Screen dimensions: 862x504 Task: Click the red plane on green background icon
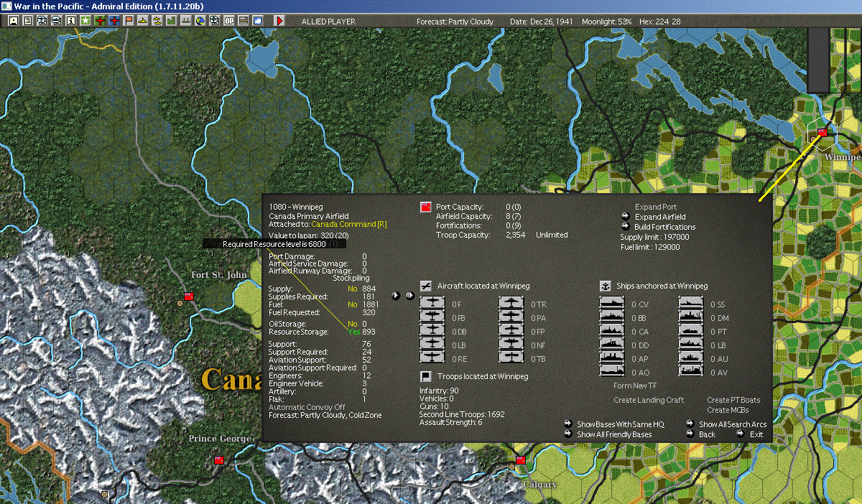99,21
